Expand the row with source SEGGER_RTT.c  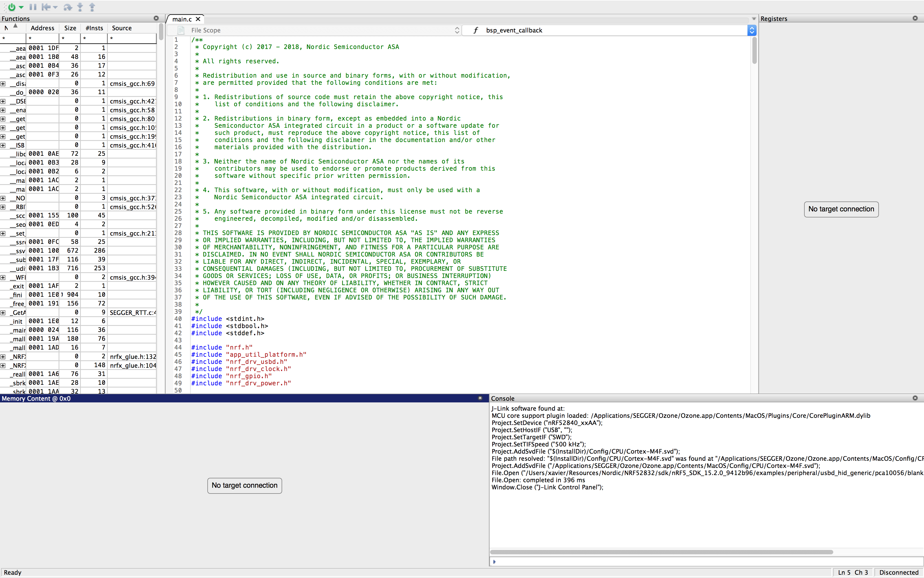[3, 313]
